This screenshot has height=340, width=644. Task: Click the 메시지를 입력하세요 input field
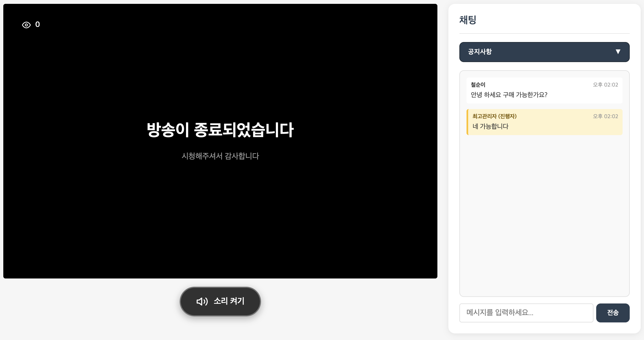[x=526, y=313]
